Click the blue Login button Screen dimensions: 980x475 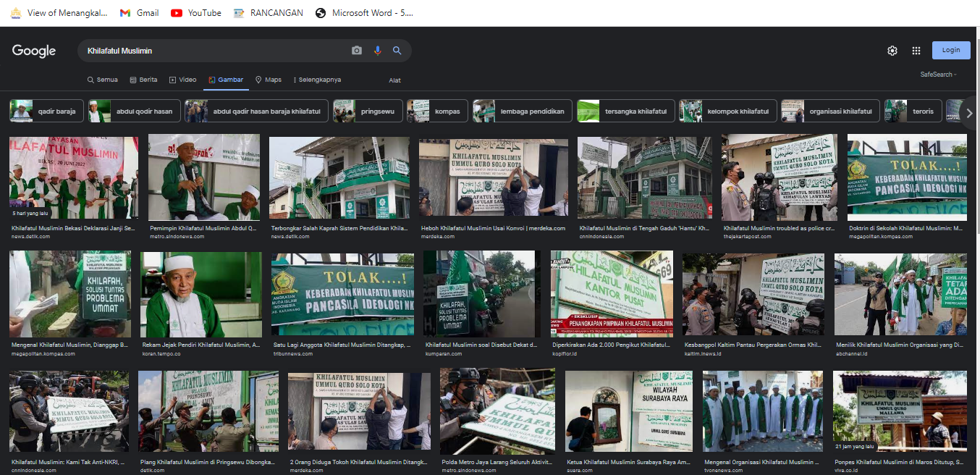(x=950, y=50)
